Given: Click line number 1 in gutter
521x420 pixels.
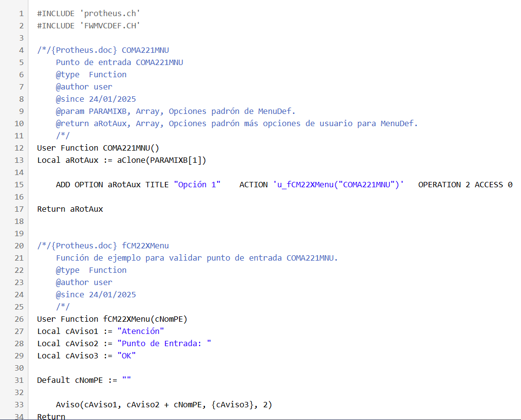Looking at the screenshot, I should click(x=22, y=14).
